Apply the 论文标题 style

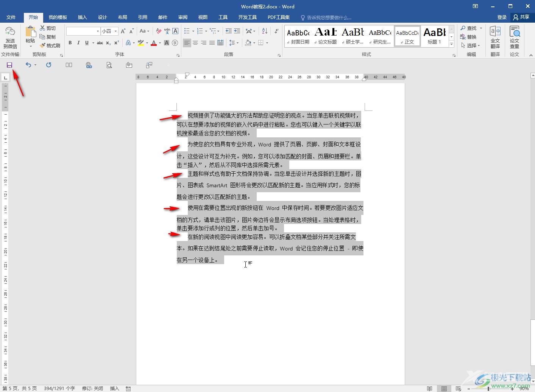click(326, 36)
